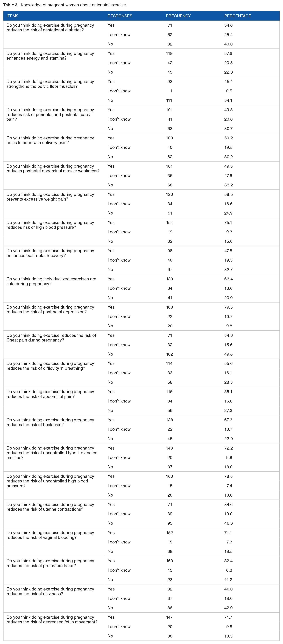The image size is (283, 644).
Task: Click the decreased fetus movement question
Action: [52, 619]
